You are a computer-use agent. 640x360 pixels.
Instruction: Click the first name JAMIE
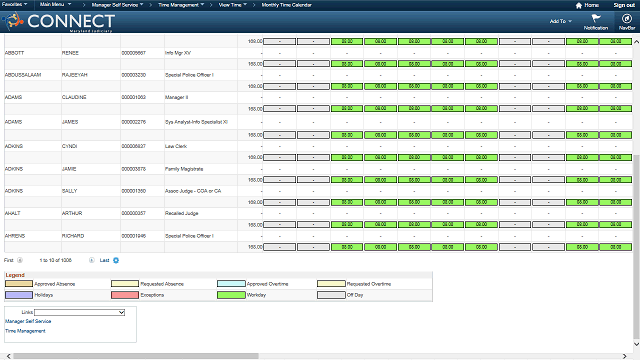tap(69, 169)
